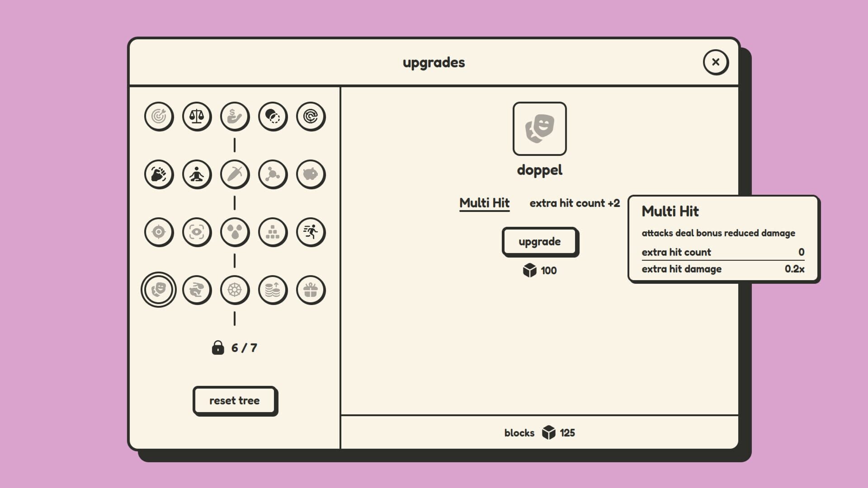Select the molecule upgrade icon
The image size is (868, 488).
(x=273, y=174)
